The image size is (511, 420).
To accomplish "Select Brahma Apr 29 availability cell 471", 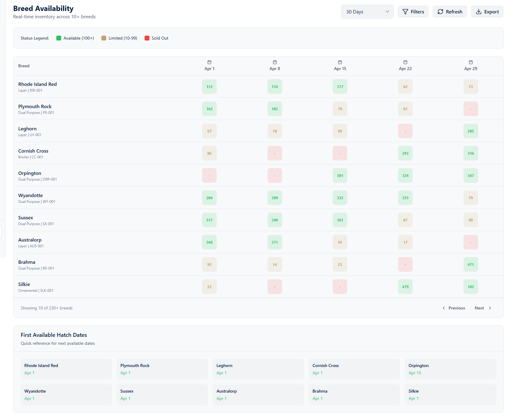I will tap(471, 265).
